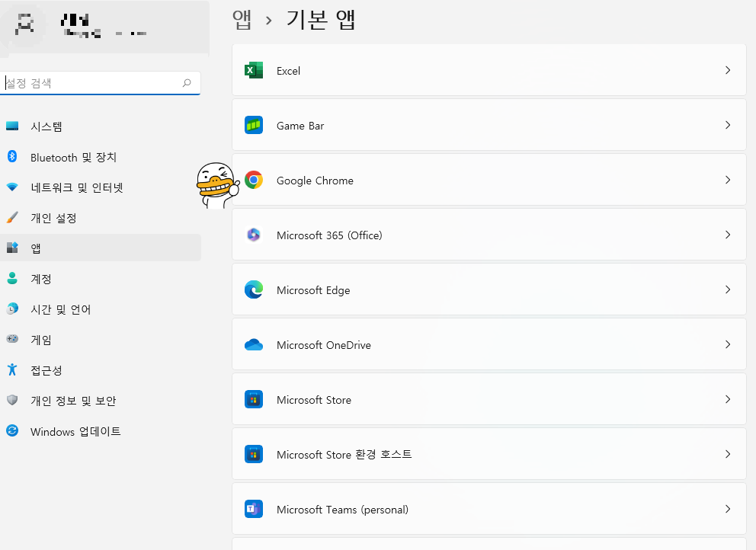Click the Bluetooth icon in the sidebar
The width and height of the screenshot is (756, 550).
click(12, 157)
